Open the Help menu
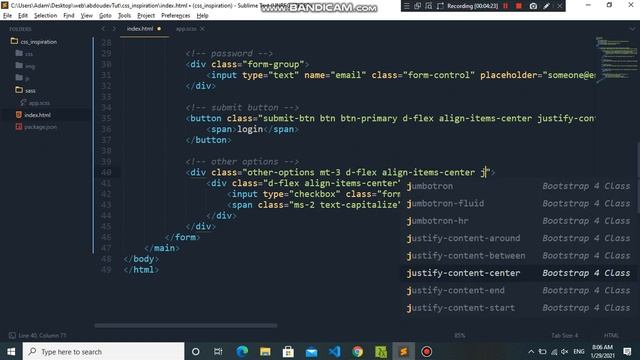Image resolution: width=640 pixels, height=360 pixels. coord(202,16)
